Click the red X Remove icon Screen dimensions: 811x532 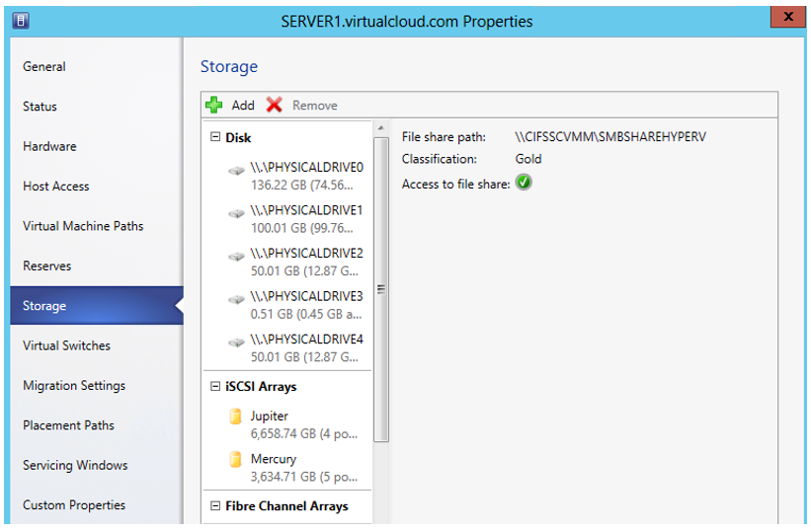pyautogui.click(x=275, y=105)
